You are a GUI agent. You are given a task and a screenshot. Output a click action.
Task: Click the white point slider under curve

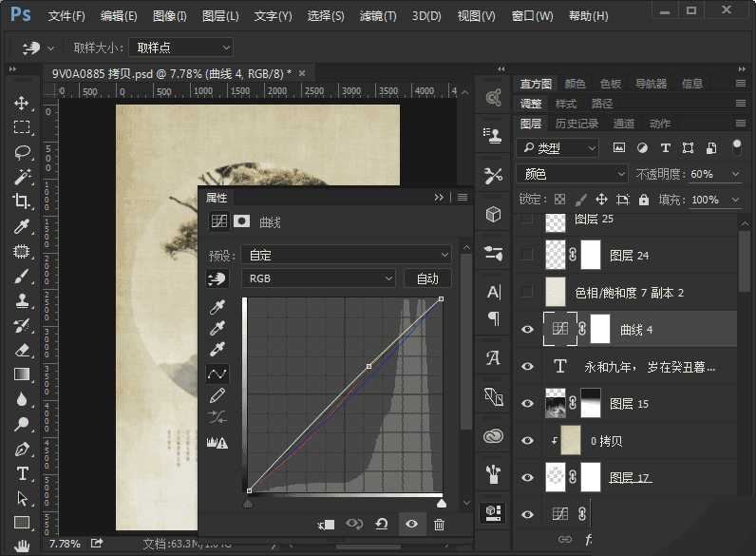click(x=441, y=503)
